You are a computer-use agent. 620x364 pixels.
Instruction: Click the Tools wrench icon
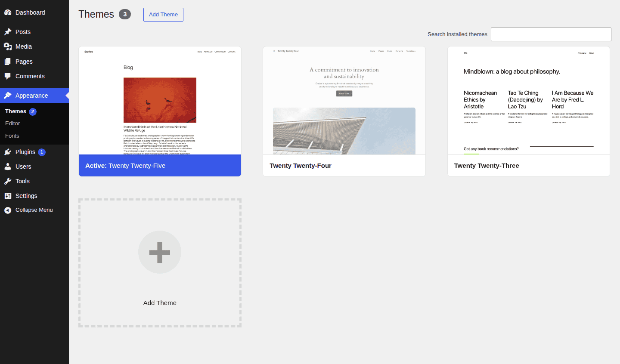8,181
